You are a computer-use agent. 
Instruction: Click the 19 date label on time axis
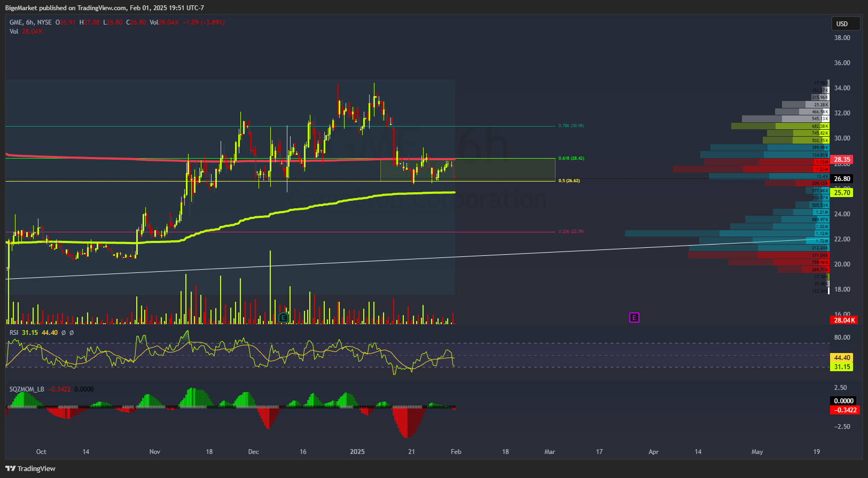[817, 452]
